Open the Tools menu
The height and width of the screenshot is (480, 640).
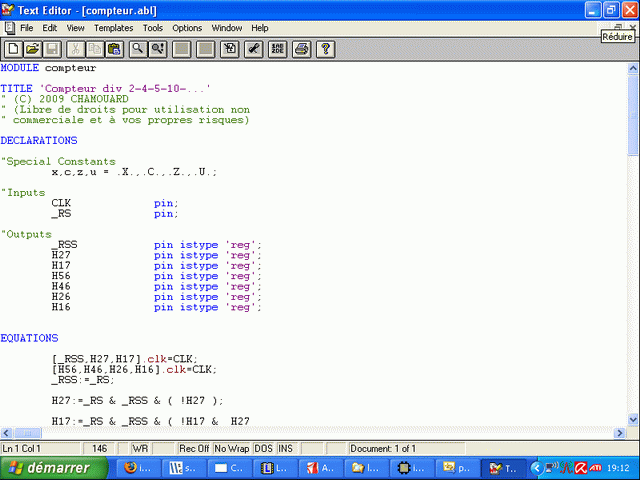pyautogui.click(x=152, y=28)
